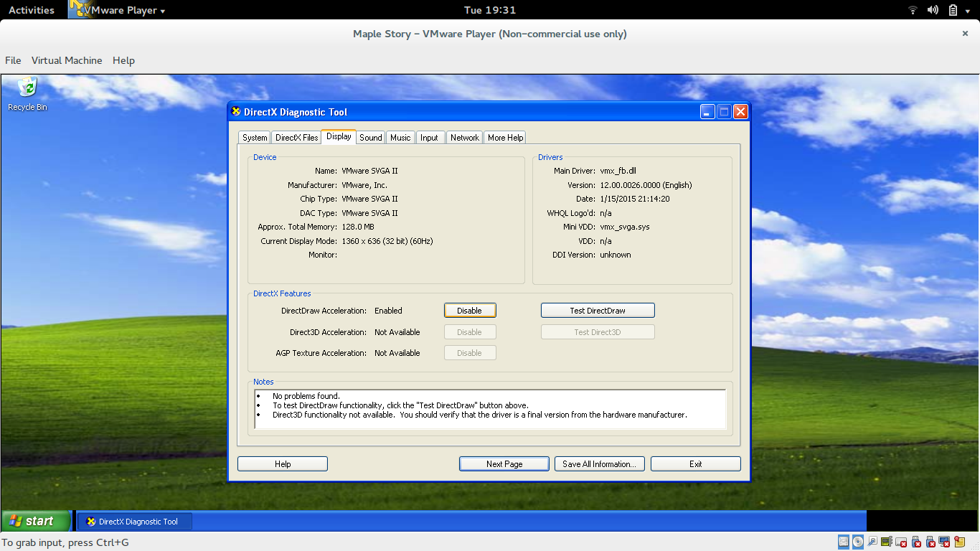Screen dimensions: 980x551
Task: Click the battery status icon
Action: (x=953, y=10)
